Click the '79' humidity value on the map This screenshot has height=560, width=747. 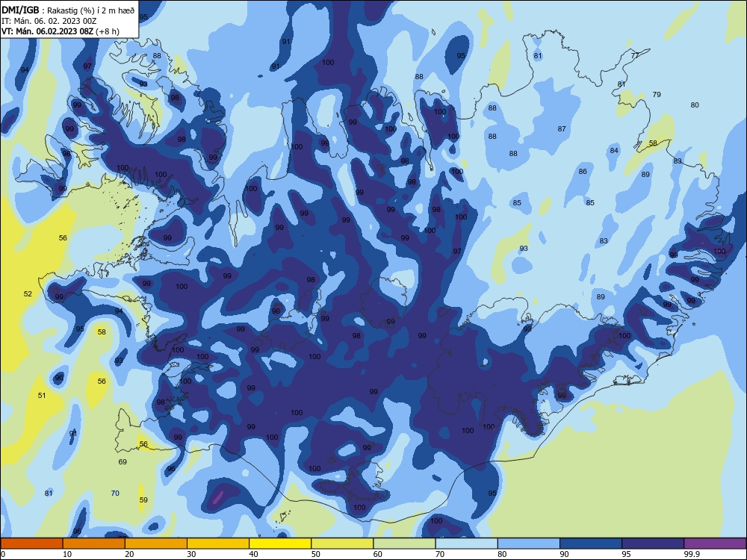(657, 94)
